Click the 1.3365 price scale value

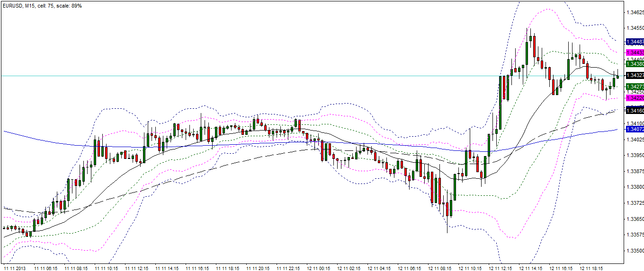635,219
